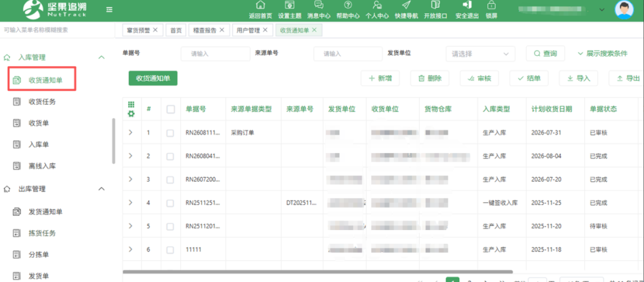
Task: Open 消息中心 message center icon
Action: coord(318,5)
